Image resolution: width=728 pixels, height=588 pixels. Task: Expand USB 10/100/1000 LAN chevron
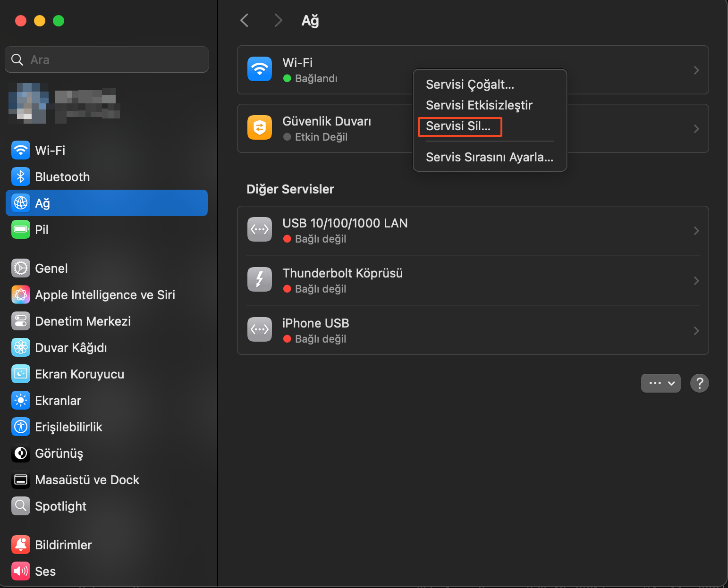[x=696, y=231]
